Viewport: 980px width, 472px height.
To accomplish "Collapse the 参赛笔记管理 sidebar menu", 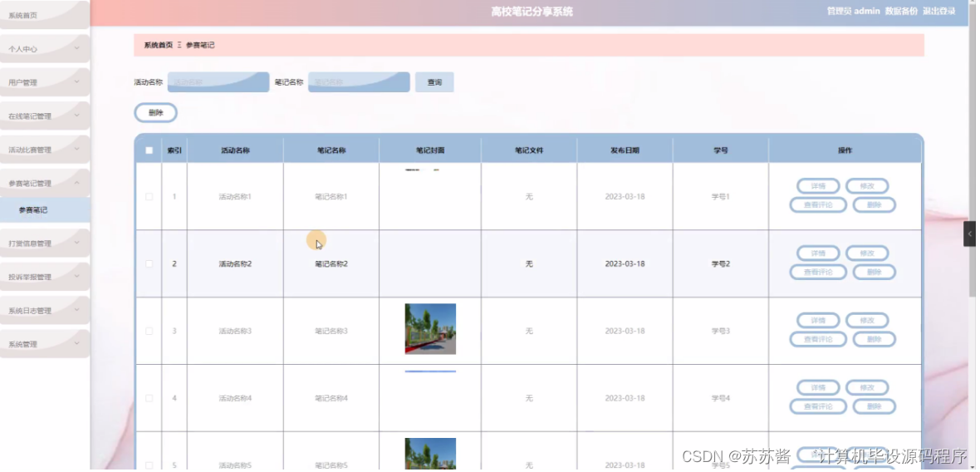I will pyautogui.click(x=44, y=183).
